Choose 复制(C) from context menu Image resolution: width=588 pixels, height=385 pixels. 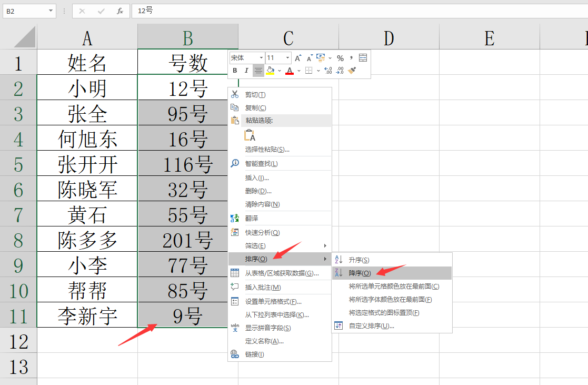(x=280, y=107)
